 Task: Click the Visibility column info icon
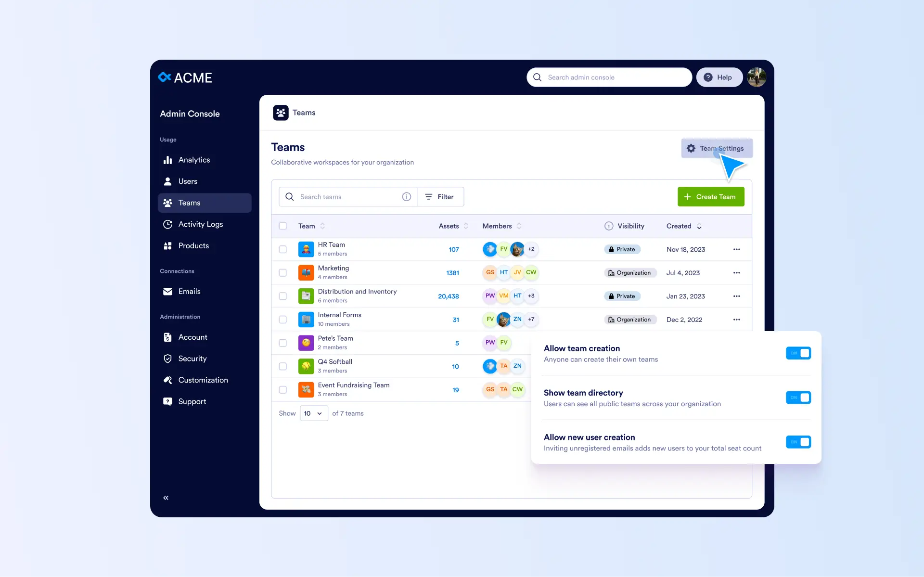point(609,226)
